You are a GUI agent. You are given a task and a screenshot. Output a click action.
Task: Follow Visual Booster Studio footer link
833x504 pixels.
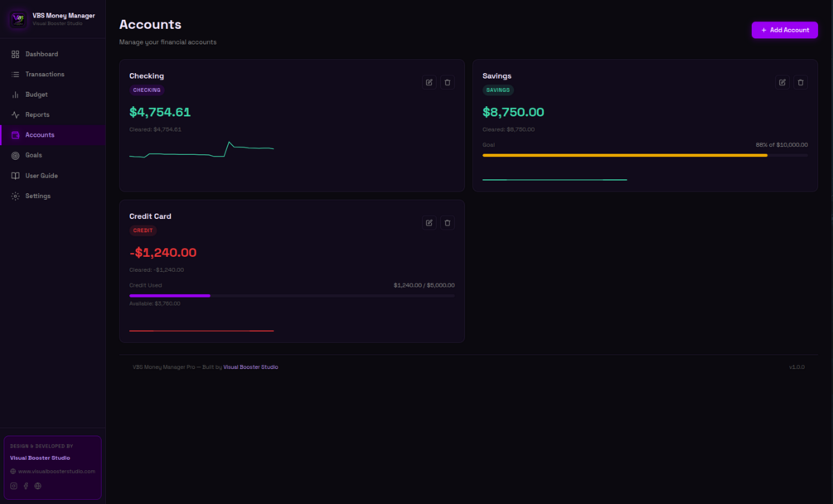click(250, 367)
